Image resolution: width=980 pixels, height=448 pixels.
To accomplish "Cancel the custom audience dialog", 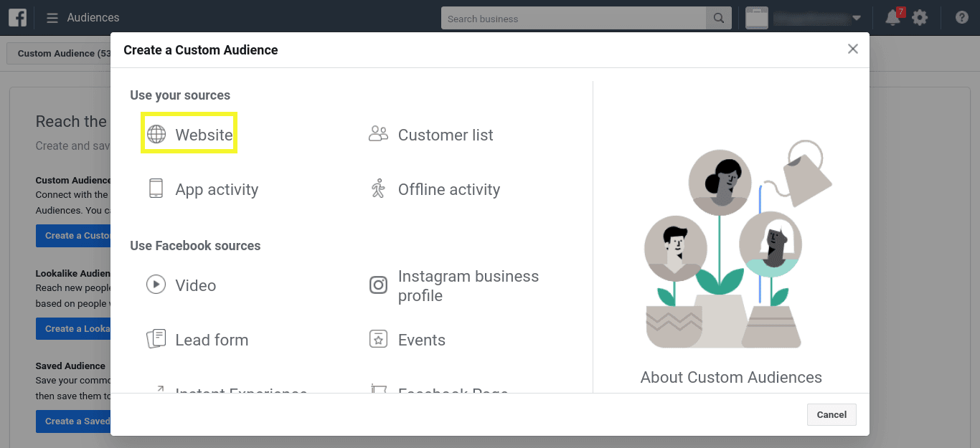I will click(x=831, y=414).
